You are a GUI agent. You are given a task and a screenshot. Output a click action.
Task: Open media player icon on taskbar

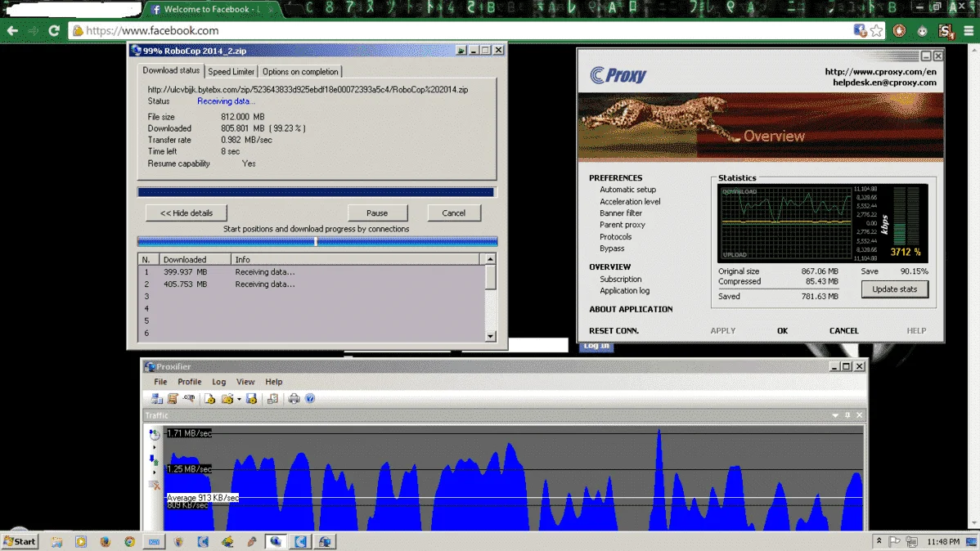tap(81, 542)
